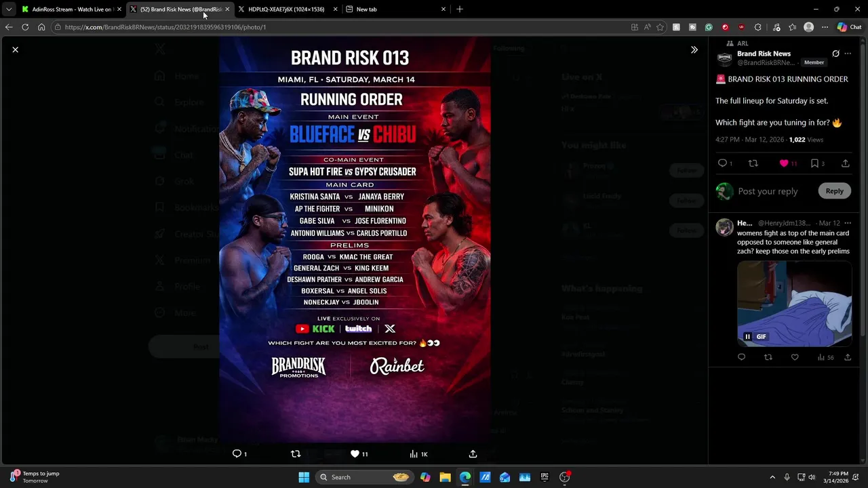Switch to the New tab tab

coord(395,9)
